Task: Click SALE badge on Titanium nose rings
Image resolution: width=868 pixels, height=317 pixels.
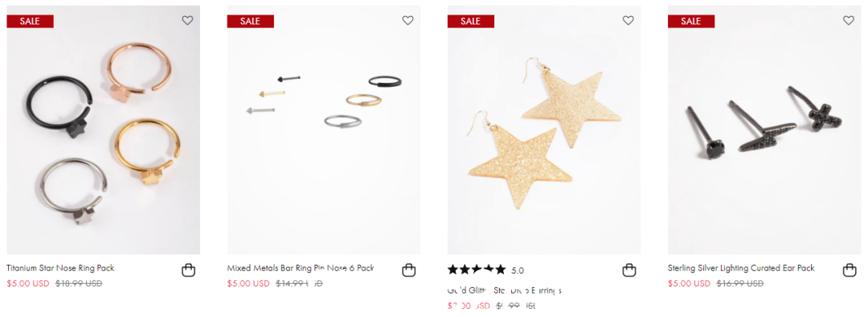Action: click(30, 22)
